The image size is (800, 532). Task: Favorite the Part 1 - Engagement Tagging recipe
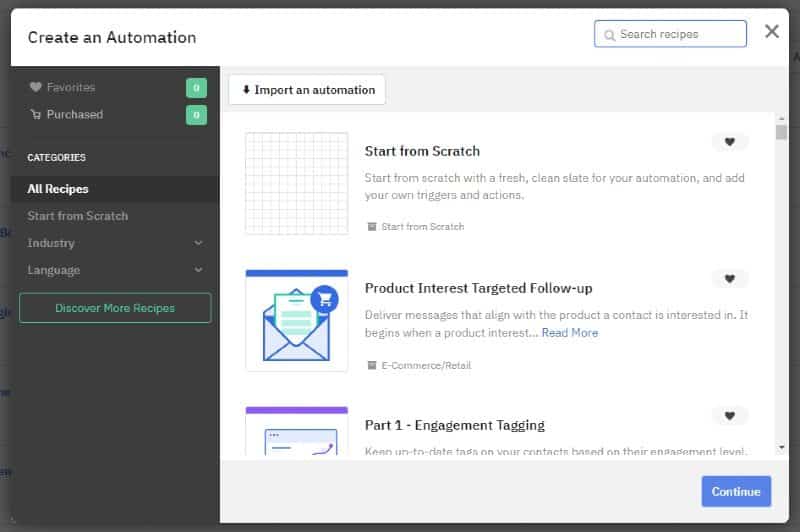tap(730, 416)
